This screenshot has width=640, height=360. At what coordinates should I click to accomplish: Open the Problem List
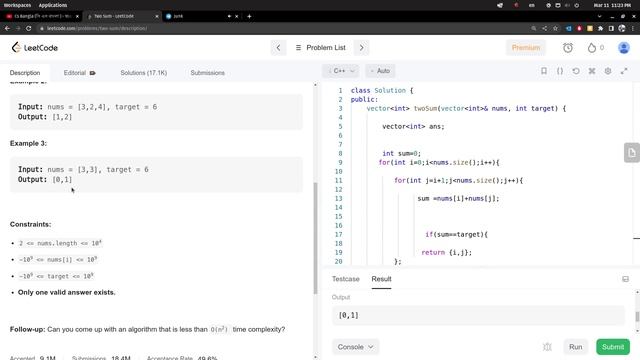pos(321,48)
